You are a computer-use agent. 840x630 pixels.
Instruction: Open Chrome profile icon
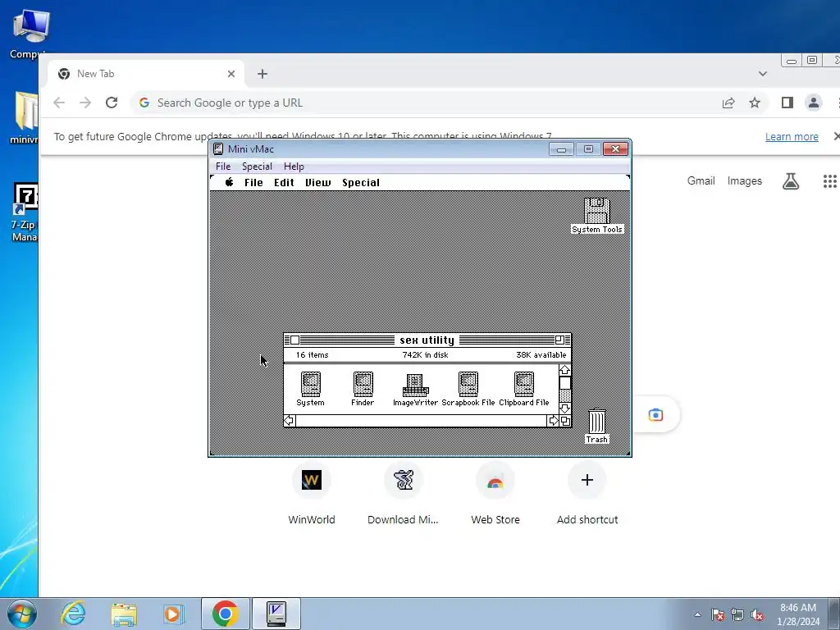[813, 103]
